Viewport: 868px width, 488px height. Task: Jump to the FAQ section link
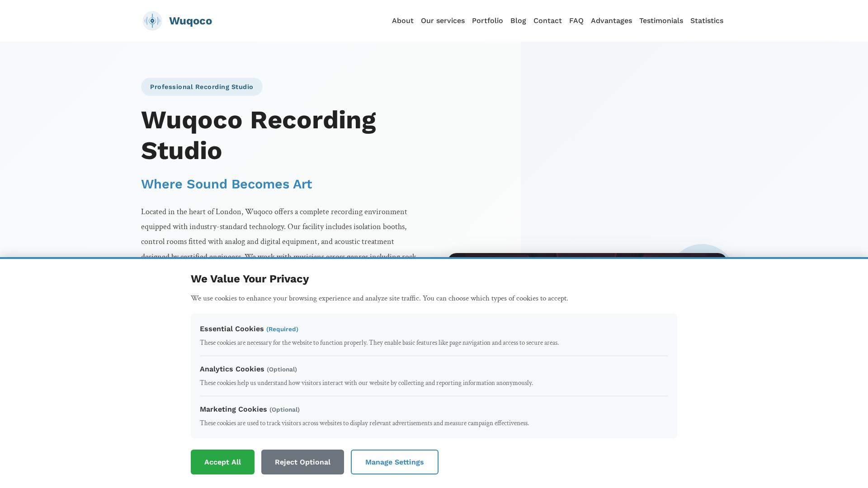click(x=576, y=21)
